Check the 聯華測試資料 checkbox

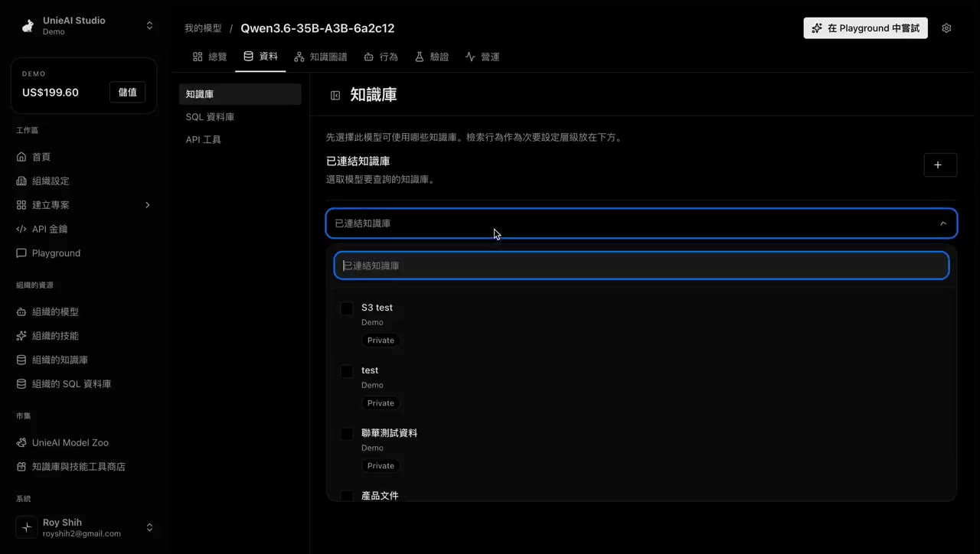pyautogui.click(x=347, y=434)
